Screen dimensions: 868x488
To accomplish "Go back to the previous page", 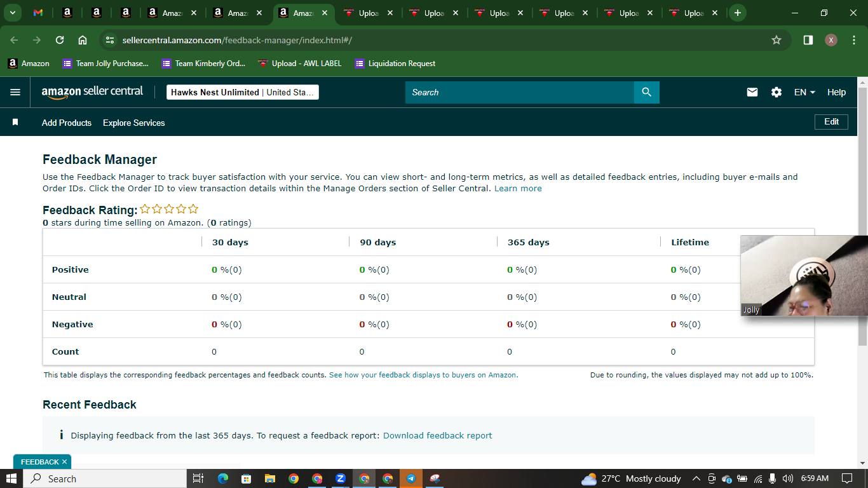I will tap(14, 40).
